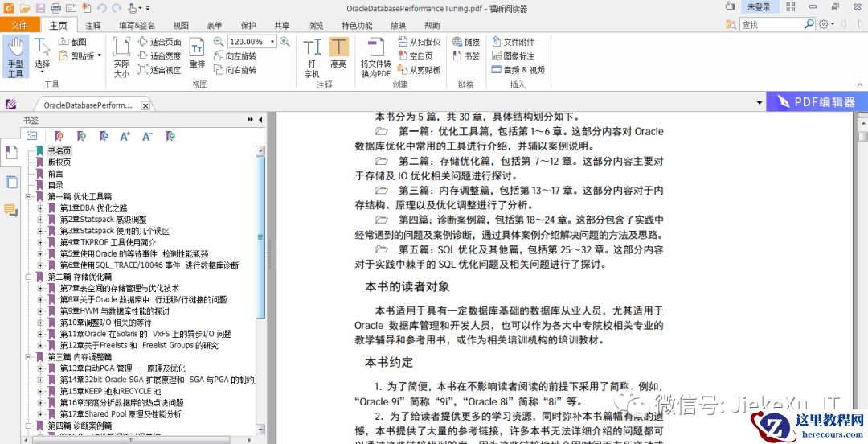Go to the 版权页 bookmark
Screen dimensions: 868x444
point(59,162)
